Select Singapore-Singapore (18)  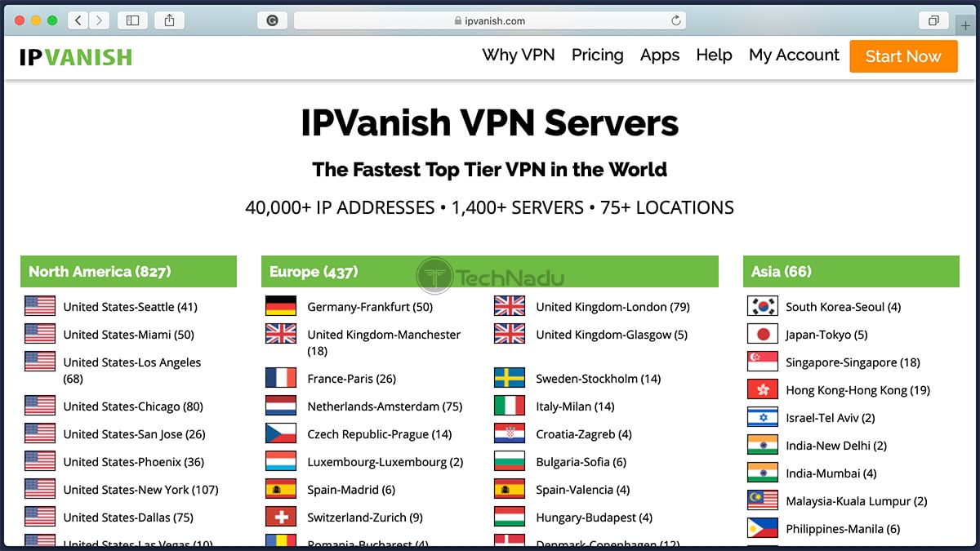pyautogui.click(x=853, y=362)
